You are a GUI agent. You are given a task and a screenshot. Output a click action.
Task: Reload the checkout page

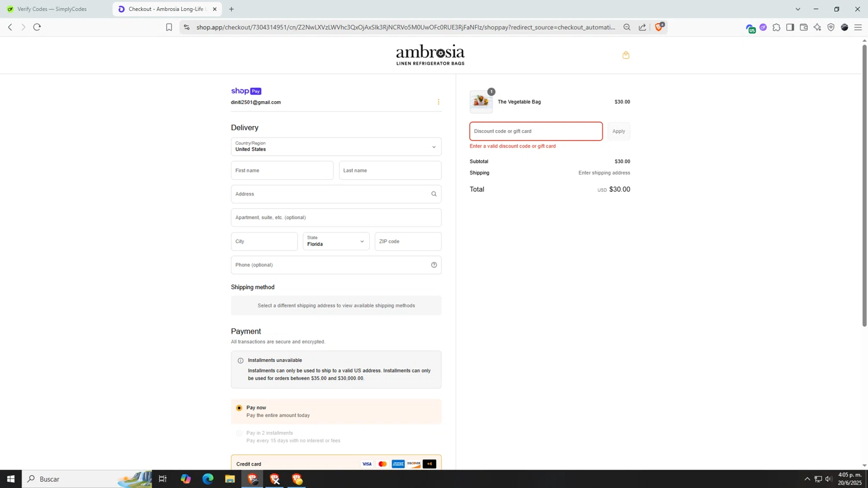point(37,27)
